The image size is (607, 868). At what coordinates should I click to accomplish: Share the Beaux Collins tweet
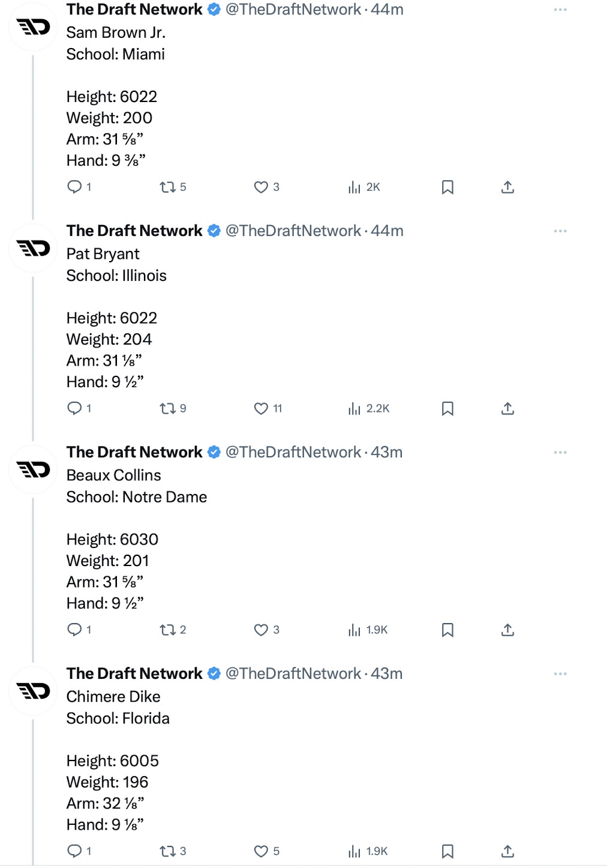pos(507,630)
